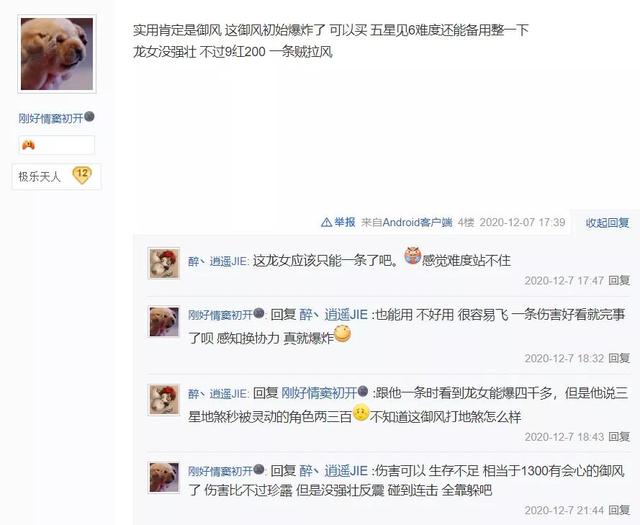Click the 极乐天人 level 12 badge
The image size is (640, 525).
tap(56, 176)
